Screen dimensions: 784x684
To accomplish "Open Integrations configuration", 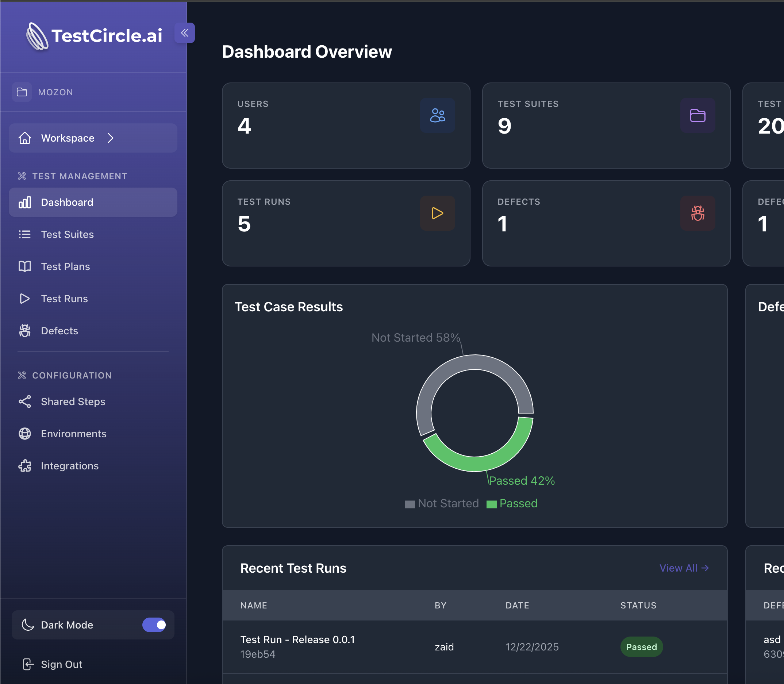I will click(93, 466).
